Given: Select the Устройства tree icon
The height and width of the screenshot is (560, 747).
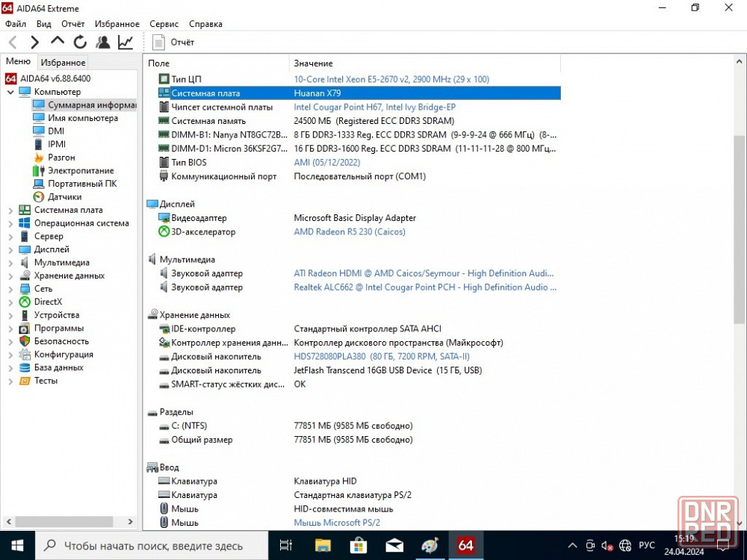Looking at the screenshot, I should (x=25, y=315).
